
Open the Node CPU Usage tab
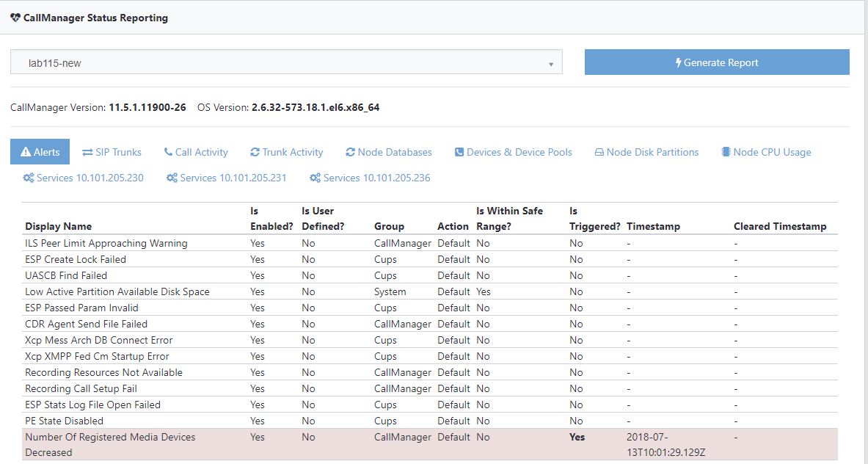pos(766,152)
